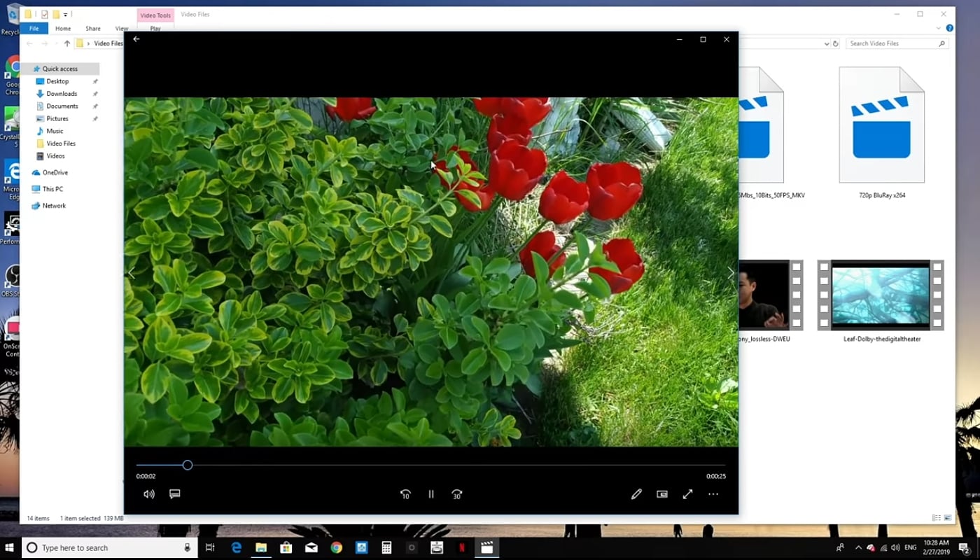980x560 pixels.
Task: Open Desktop in the Explorer sidebar
Action: [57, 81]
